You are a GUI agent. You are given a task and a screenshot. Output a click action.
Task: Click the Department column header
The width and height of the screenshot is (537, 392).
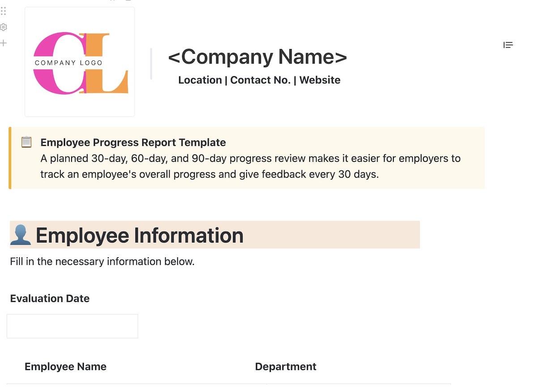click(286, 366)
